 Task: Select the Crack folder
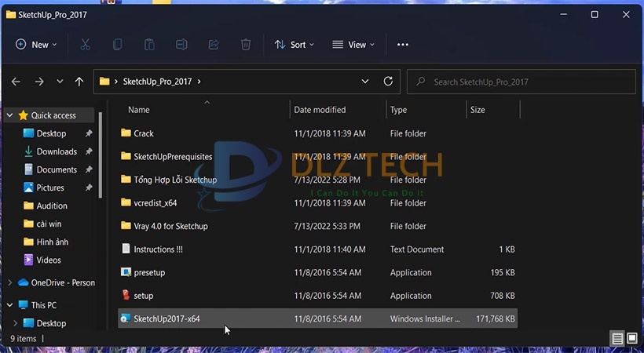pos(143,133)
